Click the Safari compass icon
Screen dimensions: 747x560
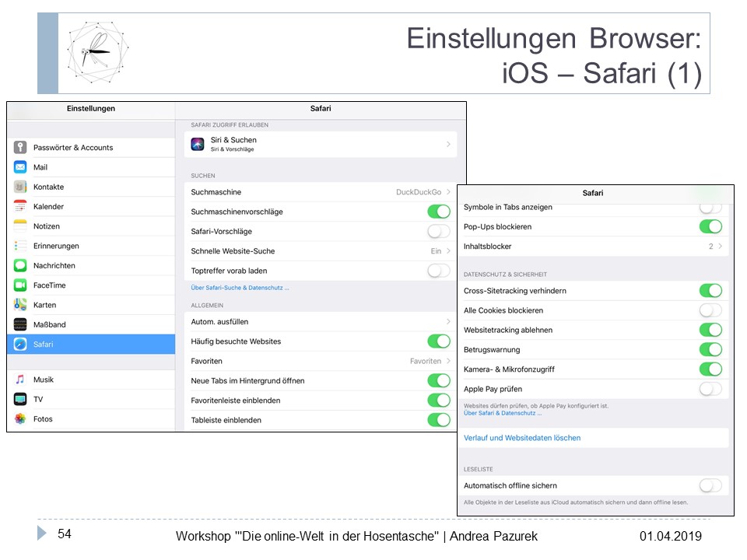pyautogui.click(x=20, y=344)
